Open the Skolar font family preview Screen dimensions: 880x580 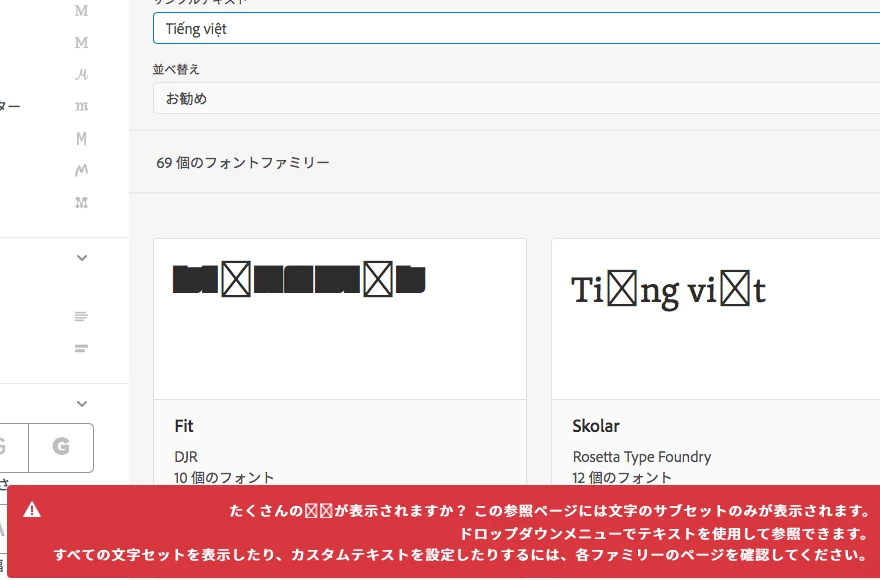(716, 319)
